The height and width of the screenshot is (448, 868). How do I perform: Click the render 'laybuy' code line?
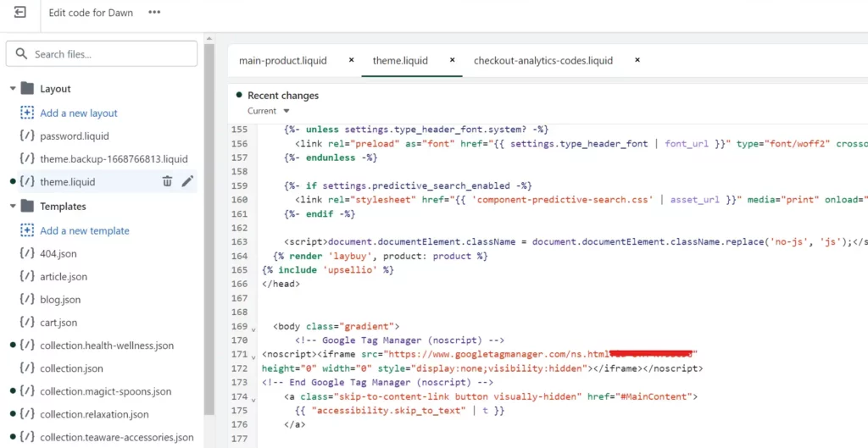(x=381, y=256)
